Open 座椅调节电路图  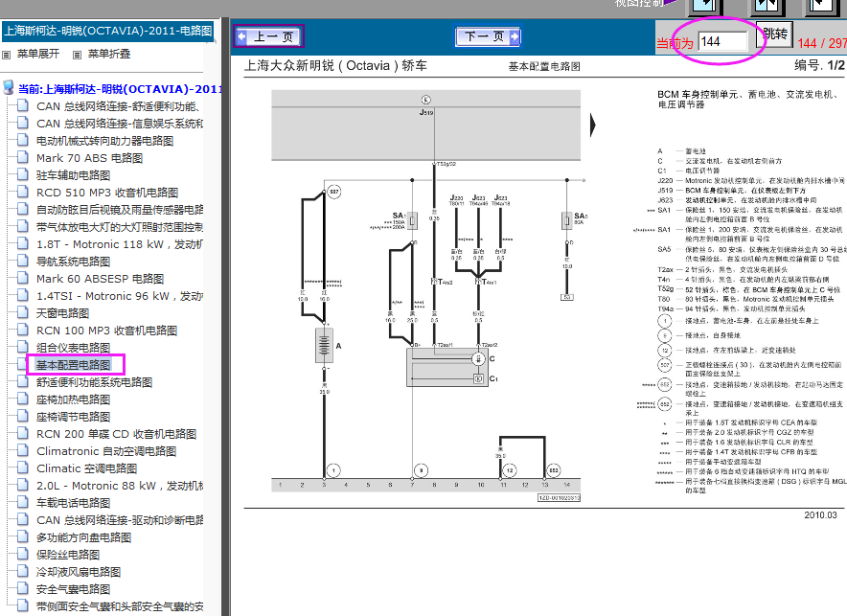click(73, 417)
